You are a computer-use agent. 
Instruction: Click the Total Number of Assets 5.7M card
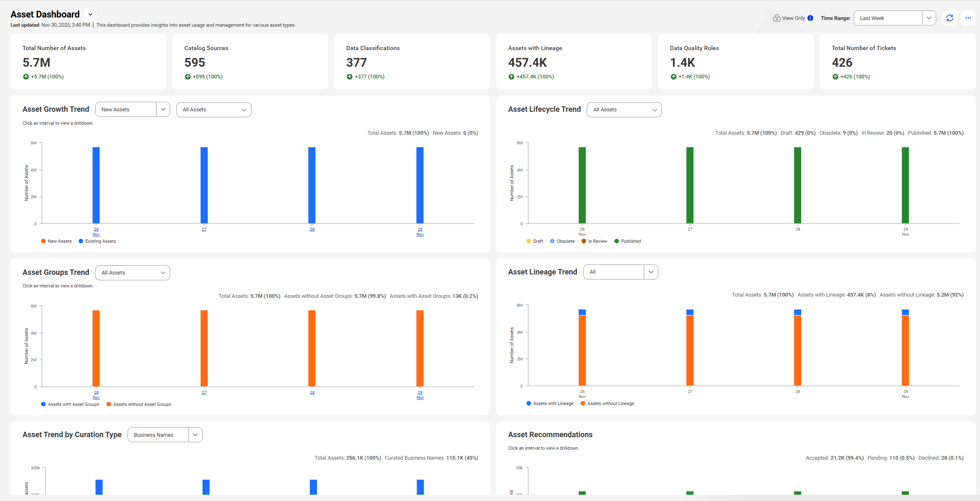click(x=88, y=61)
